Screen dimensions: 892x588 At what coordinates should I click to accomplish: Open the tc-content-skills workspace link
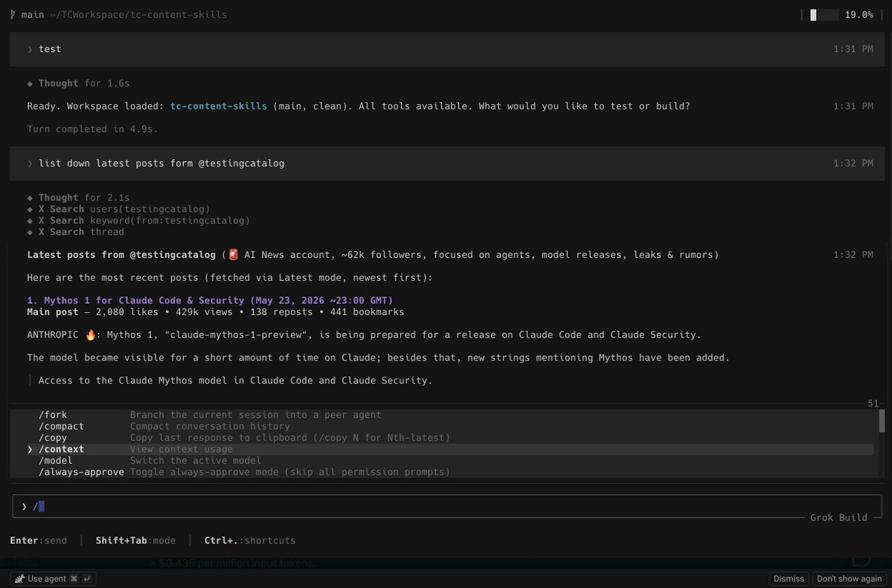tap(219, 106)
